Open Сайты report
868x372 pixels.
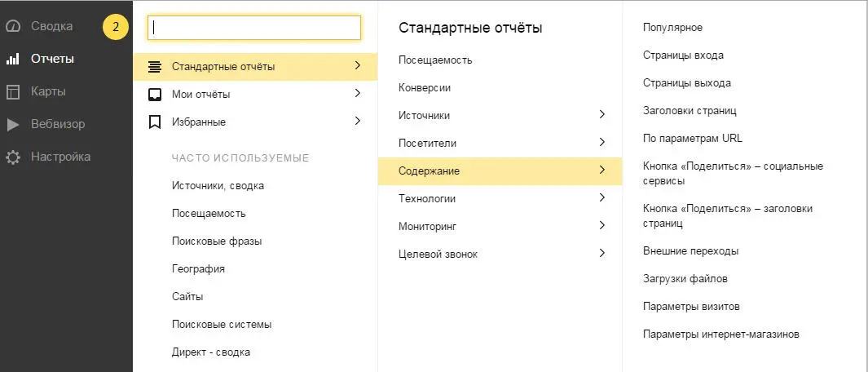[x=187, y=297]
